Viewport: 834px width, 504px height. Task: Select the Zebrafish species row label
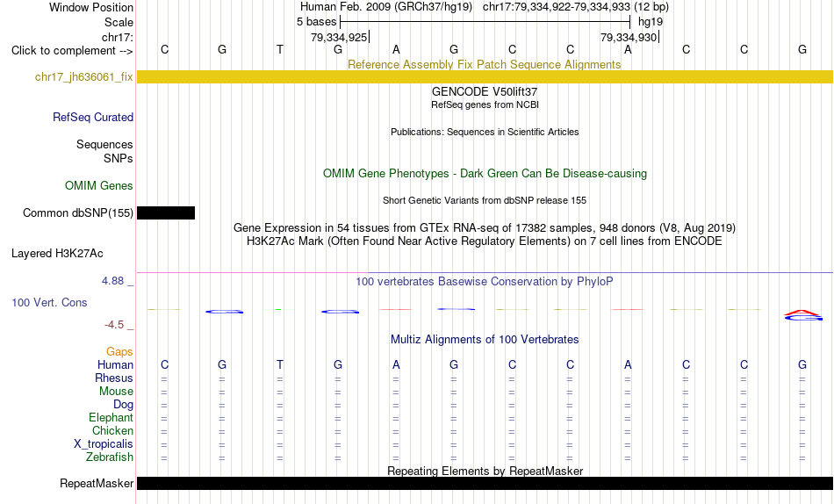coord(110,457)
